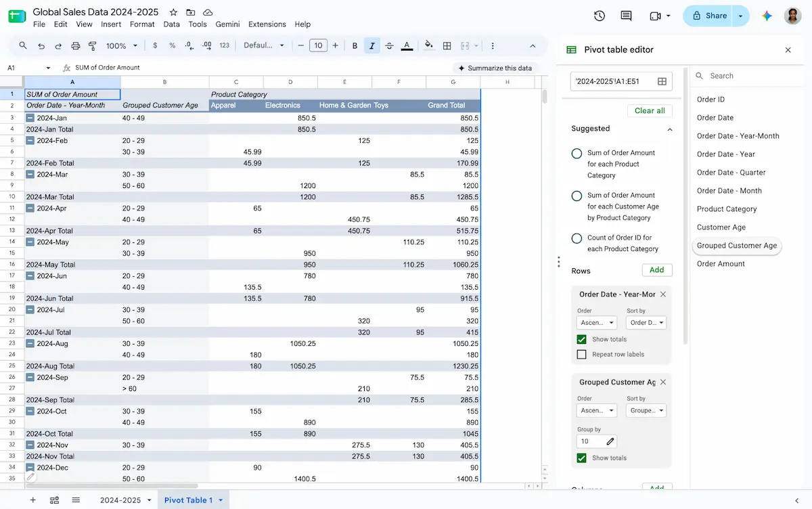812x509 pixels.
Task: Collapse the 2024-Feb row group
Action: [x=30, y=140]
